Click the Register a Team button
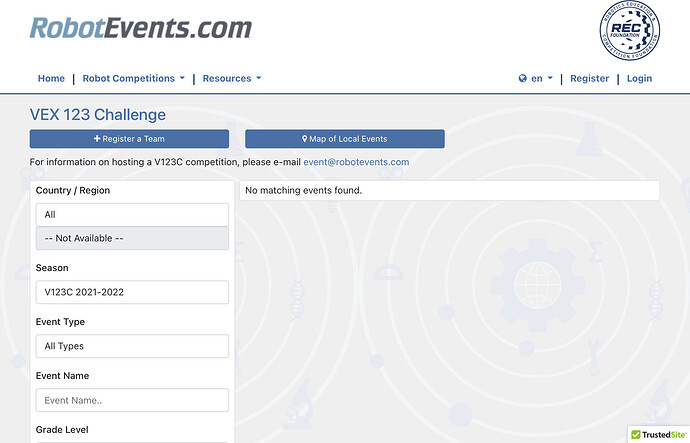 coord(129,139)
